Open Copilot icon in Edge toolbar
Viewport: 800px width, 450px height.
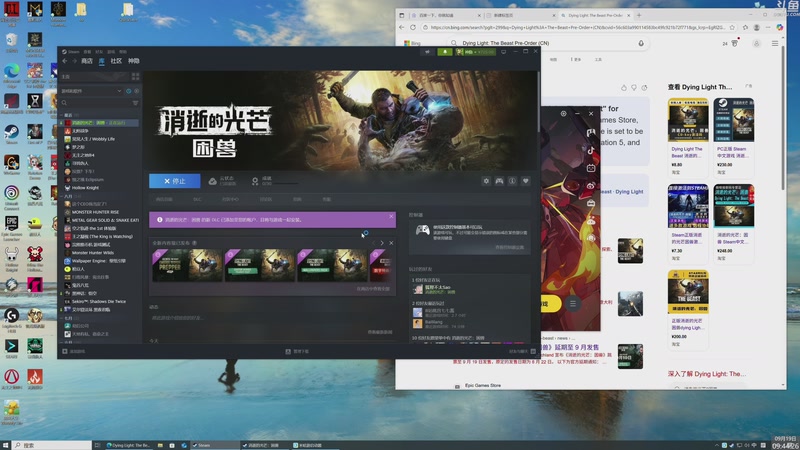pyautogui.click(x=780, y=28)
